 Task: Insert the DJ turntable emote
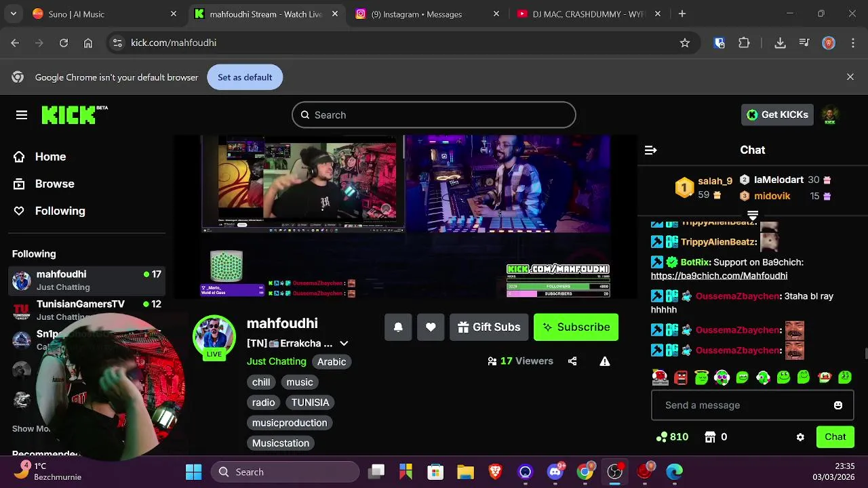pyautogui.click(x=660, y=377)
